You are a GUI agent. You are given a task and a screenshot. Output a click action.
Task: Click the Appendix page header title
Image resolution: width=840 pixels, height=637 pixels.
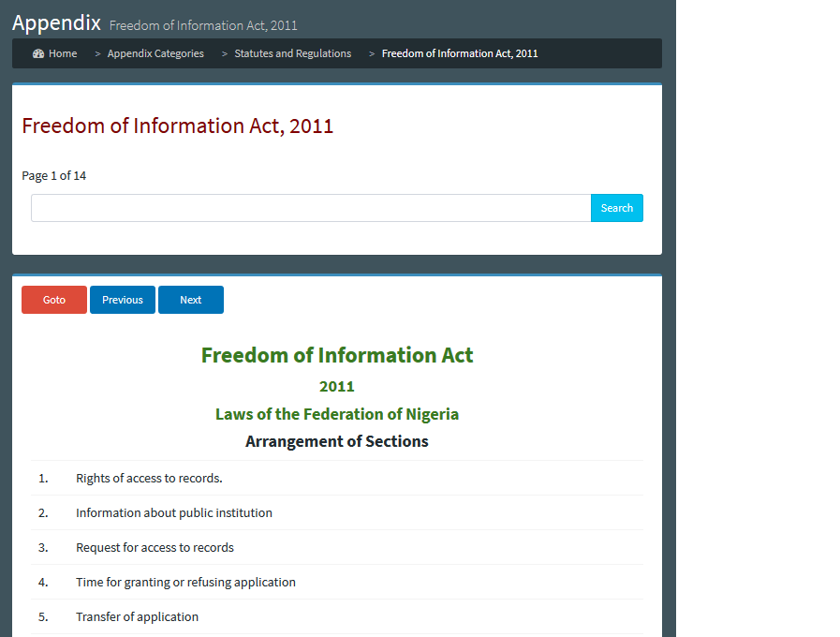(x=56, y=23)
